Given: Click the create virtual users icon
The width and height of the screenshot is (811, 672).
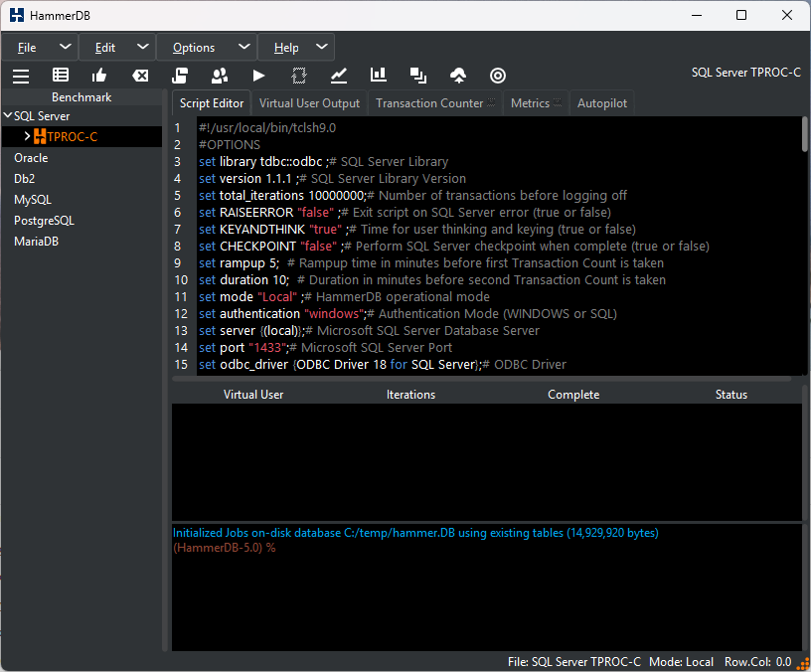Looking at the screenshot, I should (x=220, y=76).
